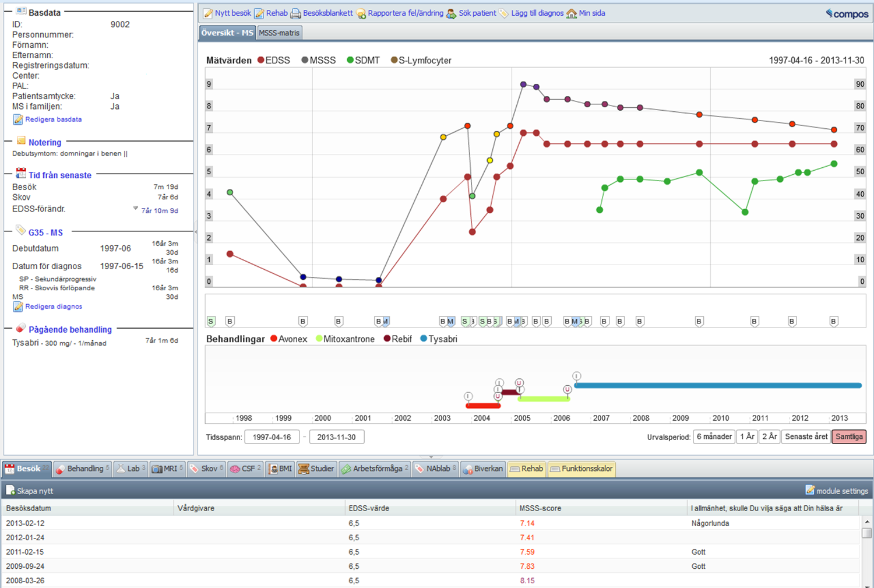This screenshot has width=874, height=588.
Task: Switch to MSSS-matris tab
Action: (279, 33)
